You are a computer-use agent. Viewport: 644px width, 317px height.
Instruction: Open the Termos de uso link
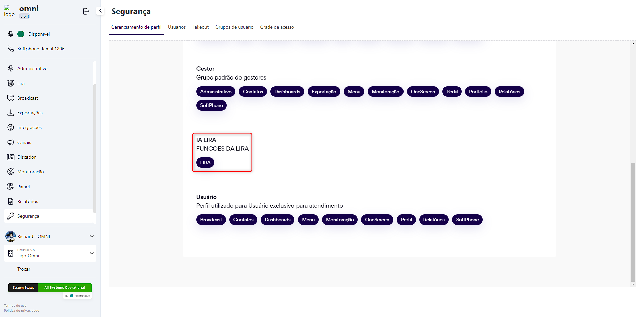tap(15, 306)
